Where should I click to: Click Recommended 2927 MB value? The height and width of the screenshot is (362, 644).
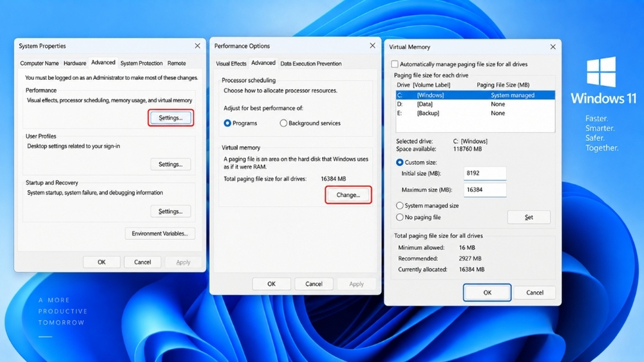(470, 258)
